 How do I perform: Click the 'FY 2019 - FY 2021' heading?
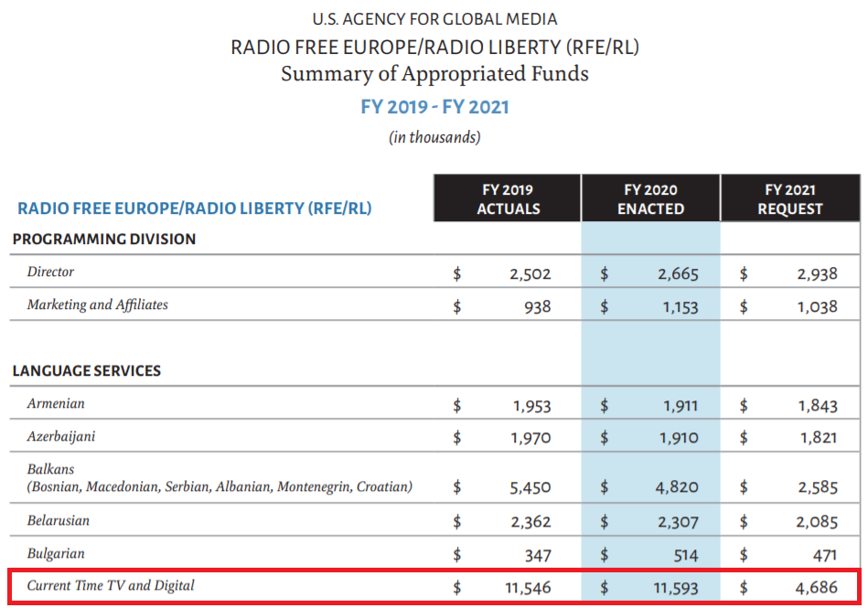434,107
